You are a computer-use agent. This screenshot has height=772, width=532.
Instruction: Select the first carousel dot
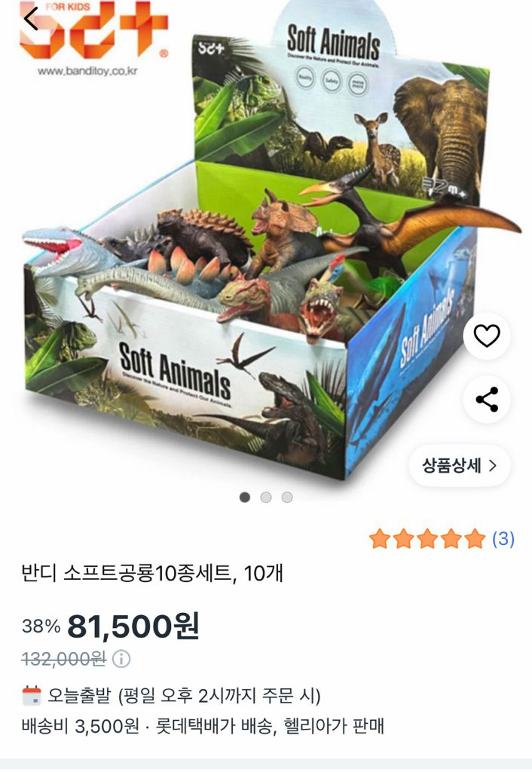click(x=245, y=498)
